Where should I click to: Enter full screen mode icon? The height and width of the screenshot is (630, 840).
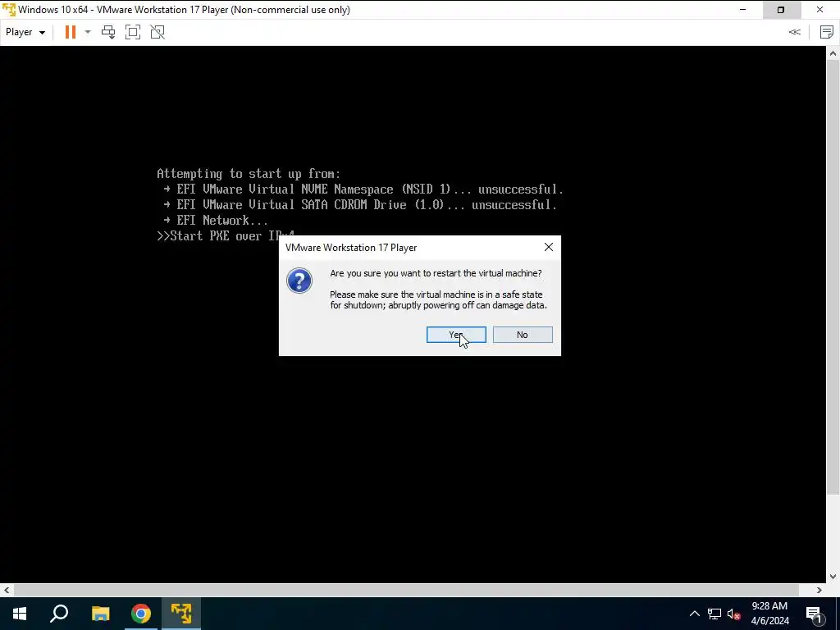pos(133,32)
